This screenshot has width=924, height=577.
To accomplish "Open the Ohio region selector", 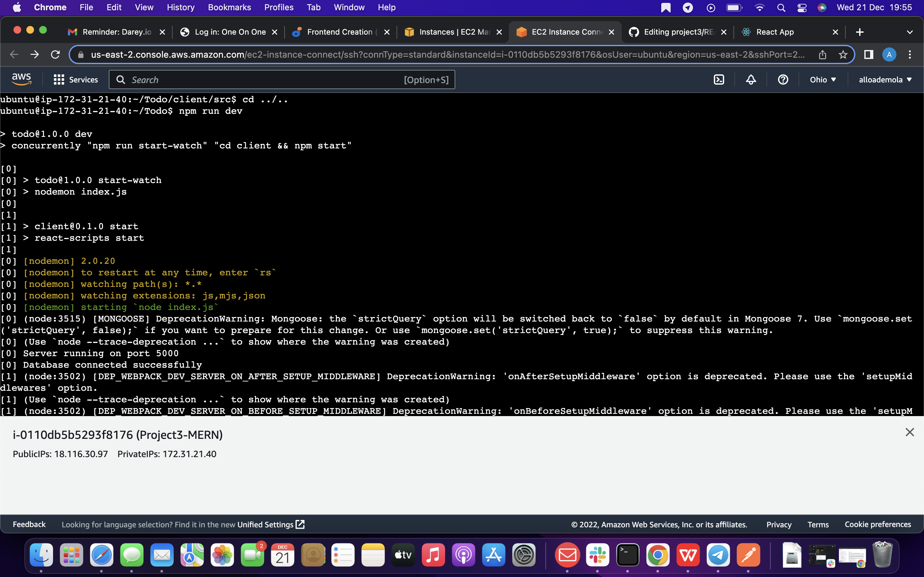I will click(823, 79).
